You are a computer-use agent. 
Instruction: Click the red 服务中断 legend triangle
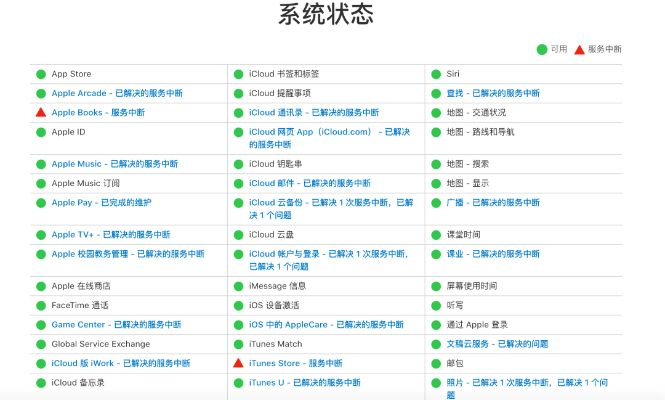pyautogui.click(x=579, y=50)
